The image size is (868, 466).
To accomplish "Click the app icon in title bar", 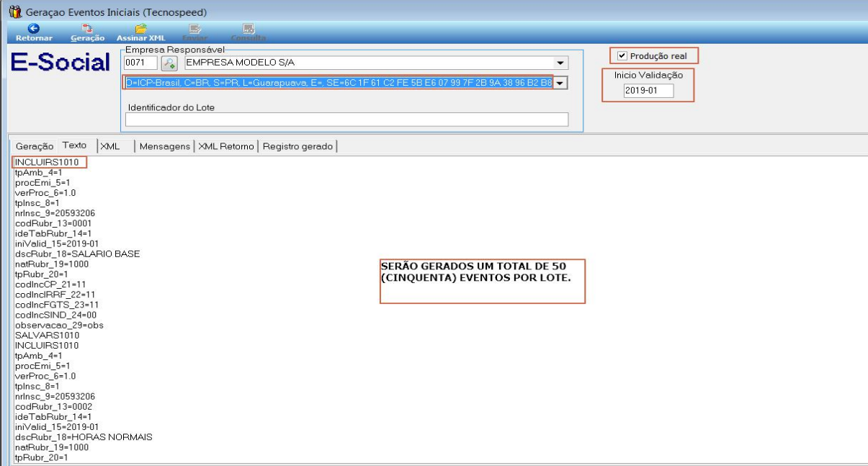I will [14, 12].
